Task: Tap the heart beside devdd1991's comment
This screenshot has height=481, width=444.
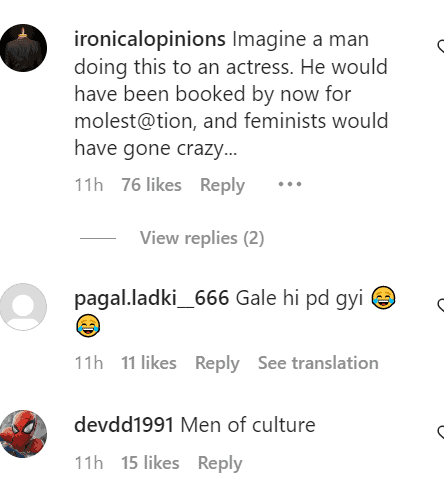Action: [441, 432]
